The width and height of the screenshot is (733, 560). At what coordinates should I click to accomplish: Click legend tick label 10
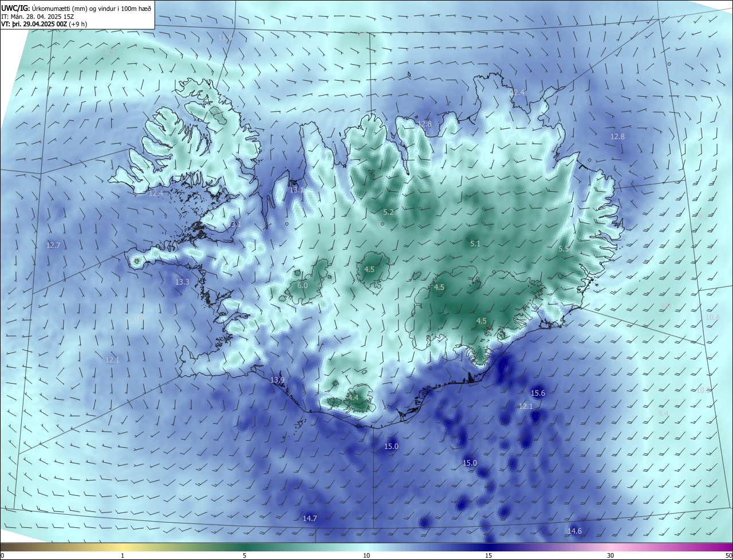(366, 555)
